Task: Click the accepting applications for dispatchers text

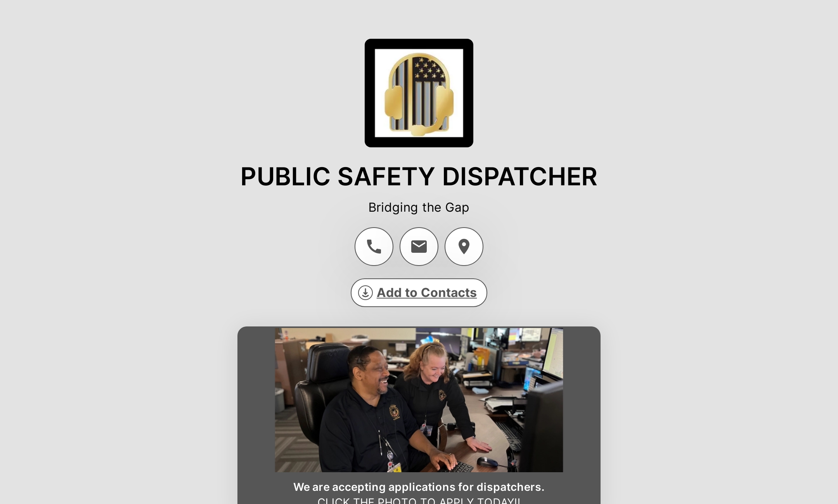Action: 419,487
